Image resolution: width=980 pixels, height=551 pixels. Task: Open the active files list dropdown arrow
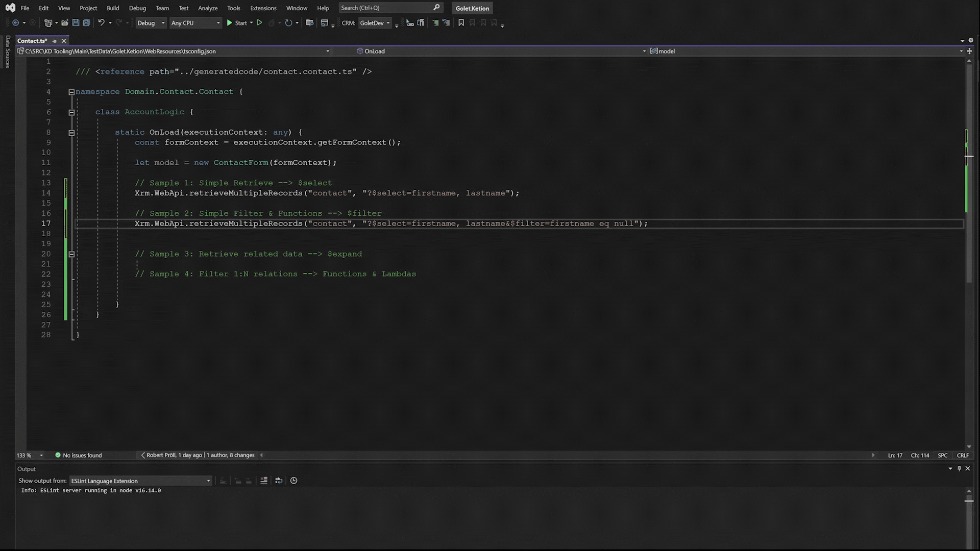pos(963,41)
